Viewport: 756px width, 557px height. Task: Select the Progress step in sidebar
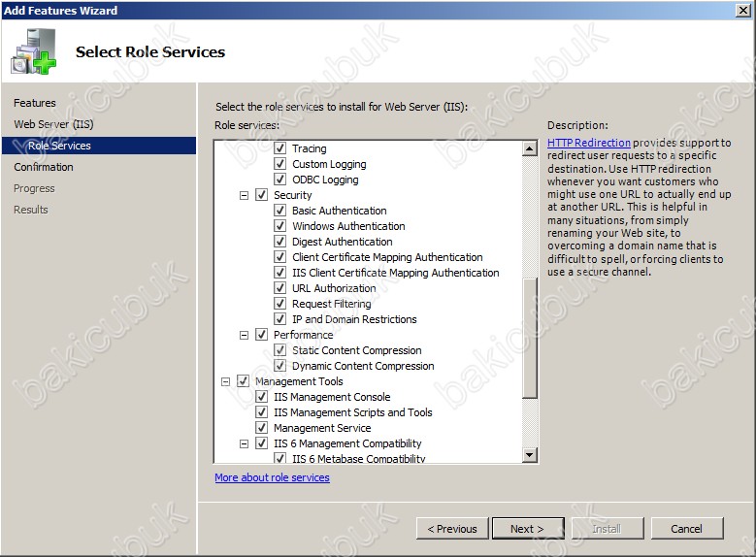pos(34,188)
